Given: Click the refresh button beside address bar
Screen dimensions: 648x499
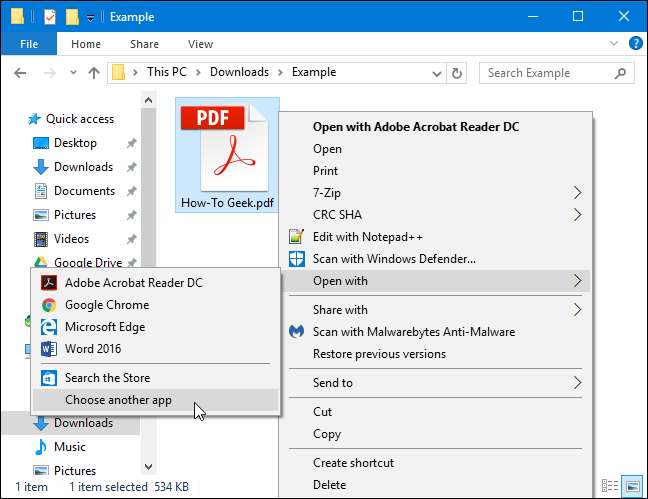Looking at the screenshot, I should coord(457,73).
